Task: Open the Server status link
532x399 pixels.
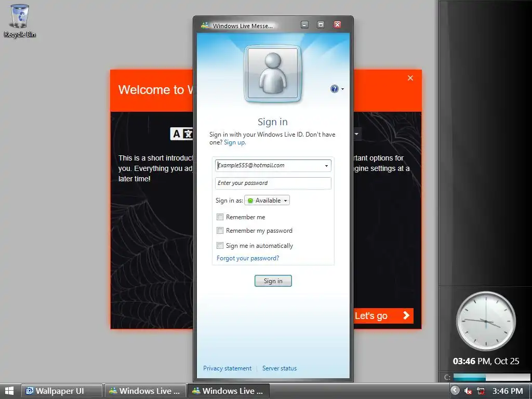Action: [280, 368]
